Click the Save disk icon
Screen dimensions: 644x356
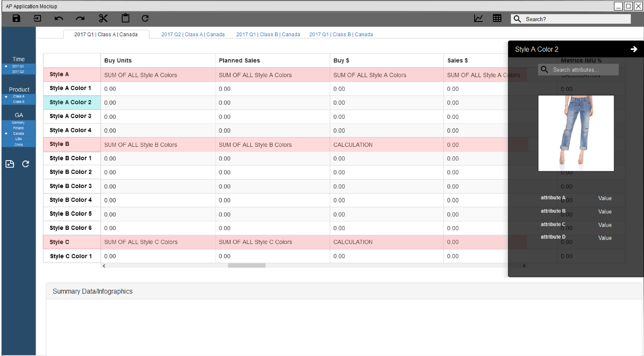(16, 18)
